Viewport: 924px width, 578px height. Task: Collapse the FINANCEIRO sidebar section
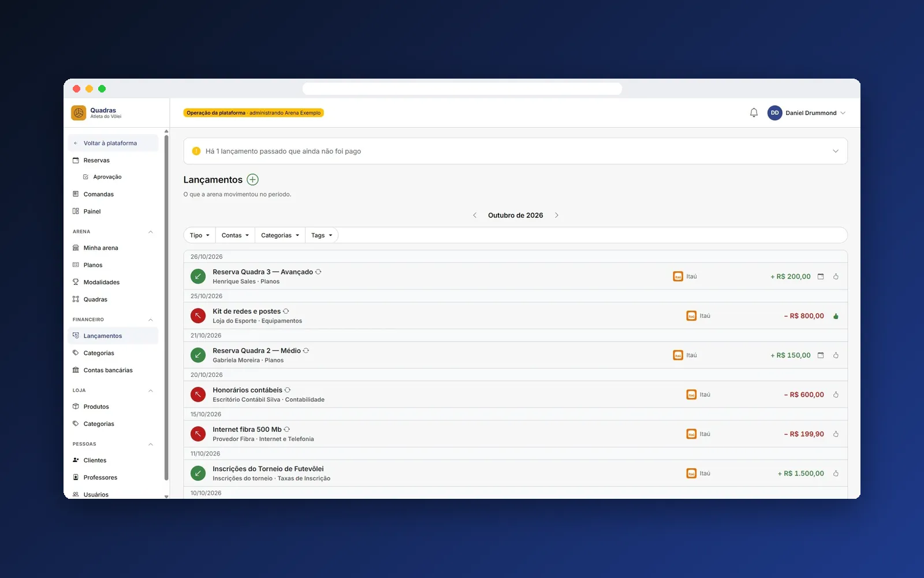click(x=151, y=320)
